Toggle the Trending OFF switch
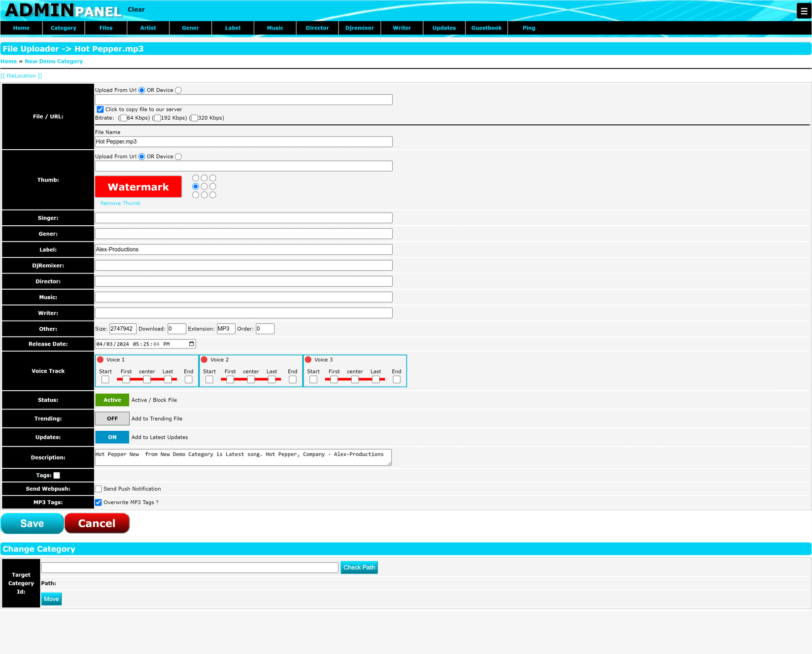Image resolution: width=812 pixels, height=654 pixels. point(112,419)
